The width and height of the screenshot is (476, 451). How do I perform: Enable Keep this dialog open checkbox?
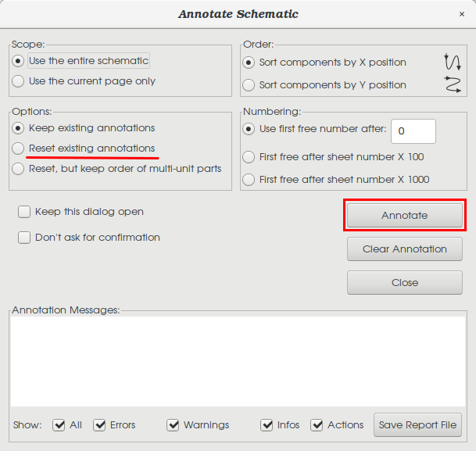pyautogui.click(x=24, y=212)
